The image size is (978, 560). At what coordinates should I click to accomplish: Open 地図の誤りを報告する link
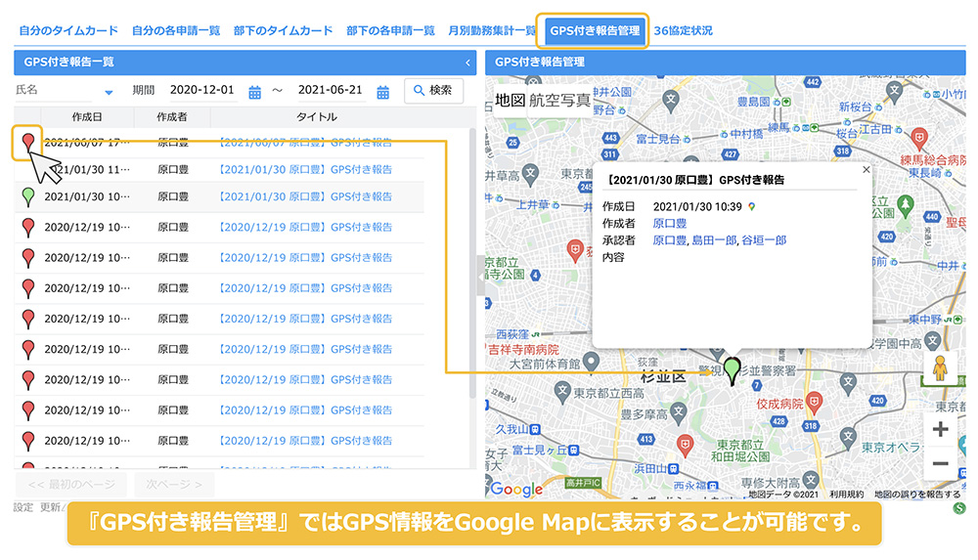click(917, 494)
